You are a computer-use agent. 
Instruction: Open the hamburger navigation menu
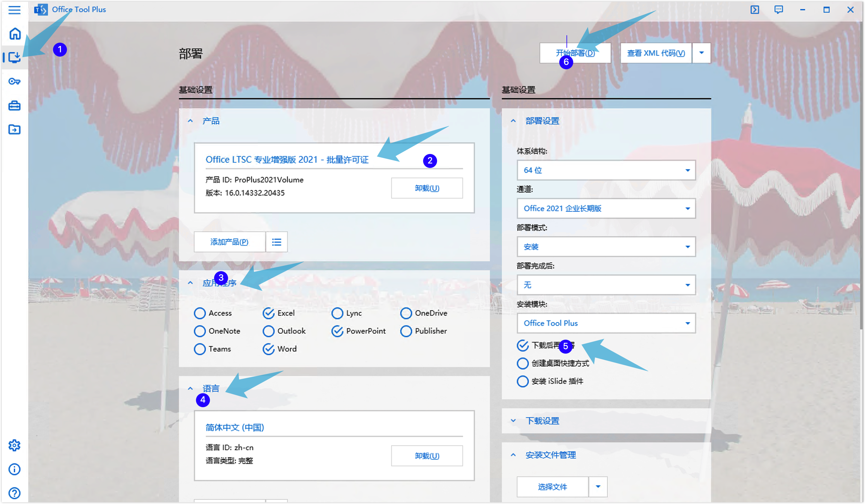(x=14, y=10)
